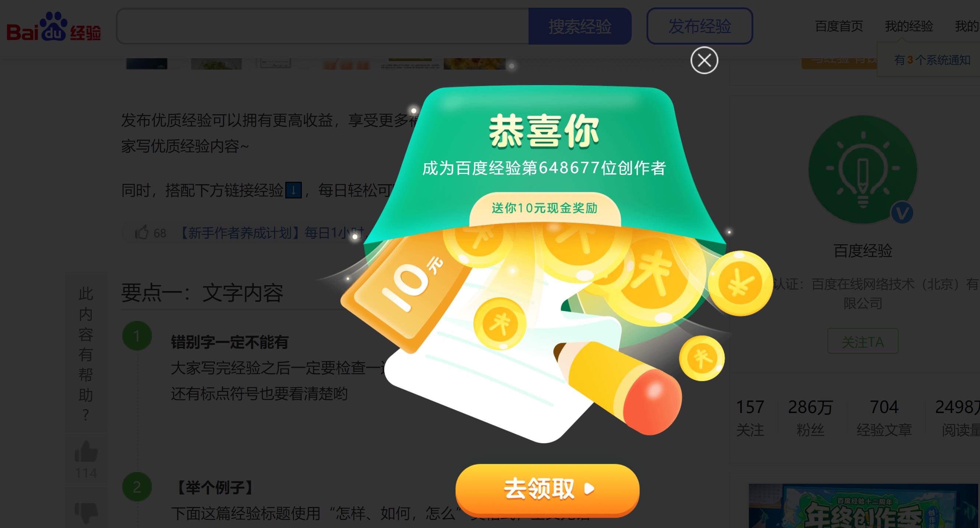980x528 pixels.
Task: Click the lightbulb author avatar
Action: tap(863, 169)
